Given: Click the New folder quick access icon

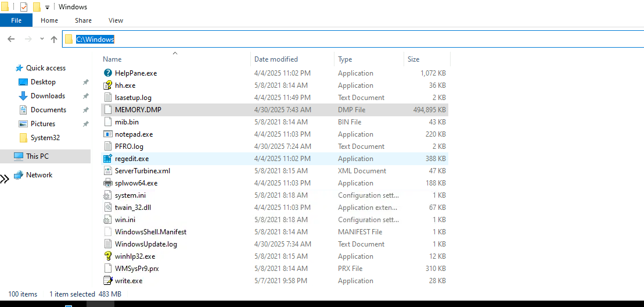Looking at the screenshot, I should point(37,7).
